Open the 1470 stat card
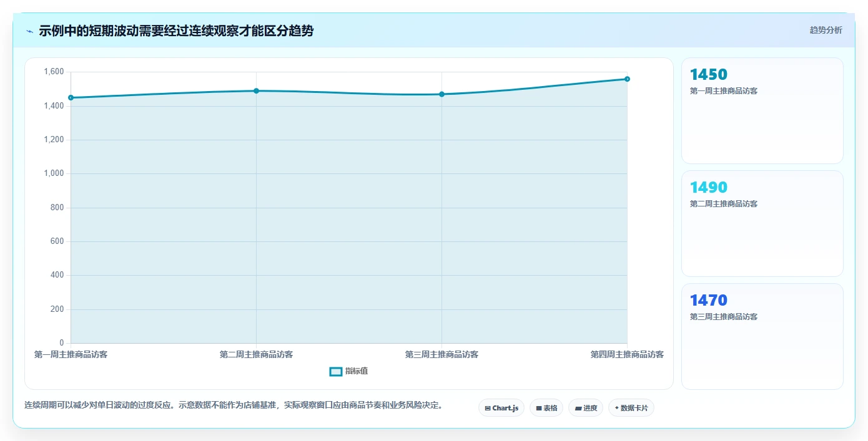Screen dimensions: 868x441 coord(762,337)
